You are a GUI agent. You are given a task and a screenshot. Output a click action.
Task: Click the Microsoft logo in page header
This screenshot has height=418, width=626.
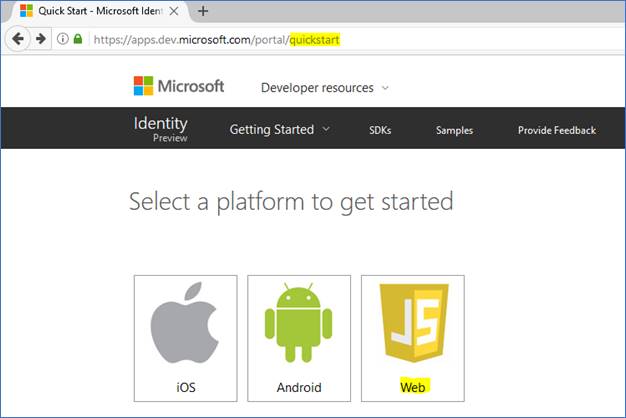[180, 87]
